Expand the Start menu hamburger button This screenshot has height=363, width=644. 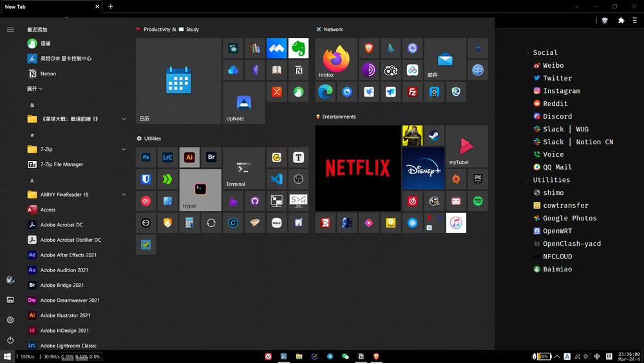[x=10, y=30]
